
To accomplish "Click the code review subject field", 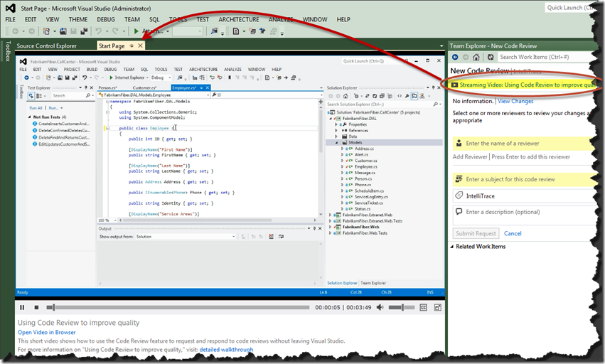I will coord(523,179).
